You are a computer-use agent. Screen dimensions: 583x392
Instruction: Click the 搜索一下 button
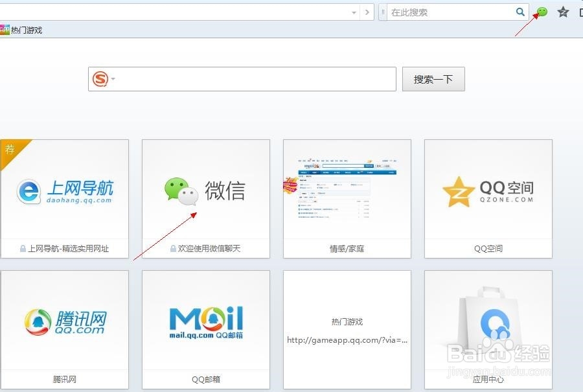[x=433, y=79]
